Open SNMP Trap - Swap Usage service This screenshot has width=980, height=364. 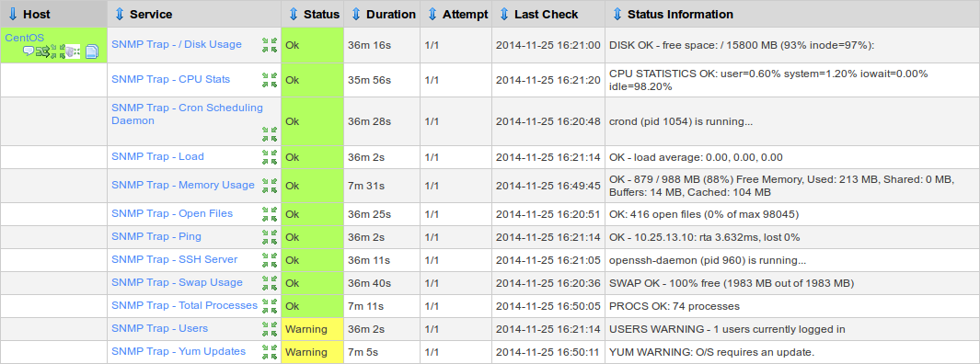177,282
